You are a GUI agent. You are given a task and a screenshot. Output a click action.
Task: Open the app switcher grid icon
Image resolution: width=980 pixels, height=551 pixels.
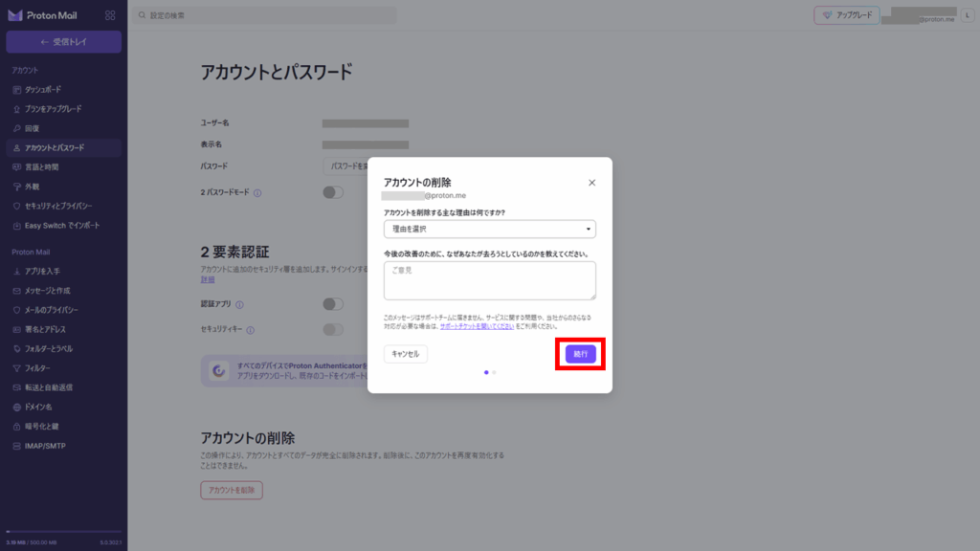(110, 15)
